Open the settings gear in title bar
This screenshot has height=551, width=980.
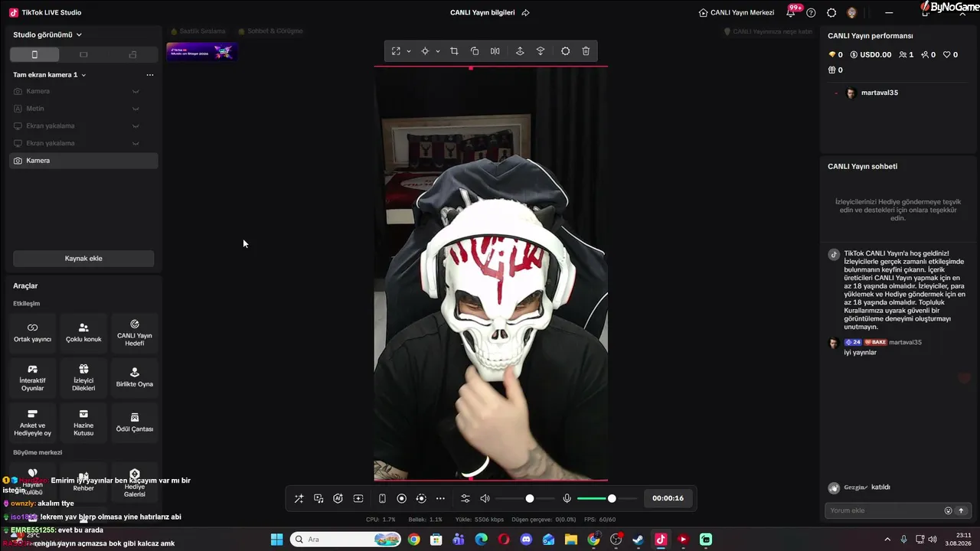[x=831, y=12]
